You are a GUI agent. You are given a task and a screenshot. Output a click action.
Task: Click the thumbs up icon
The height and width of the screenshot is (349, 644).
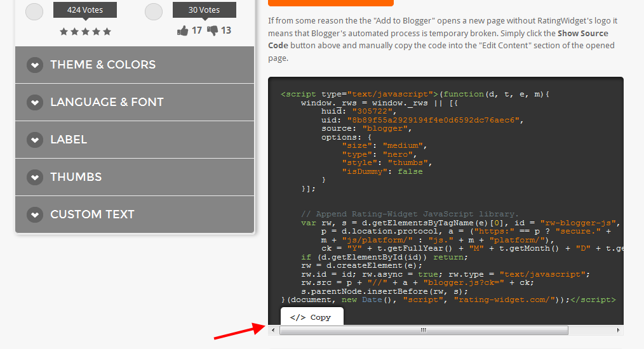(182, 30)
